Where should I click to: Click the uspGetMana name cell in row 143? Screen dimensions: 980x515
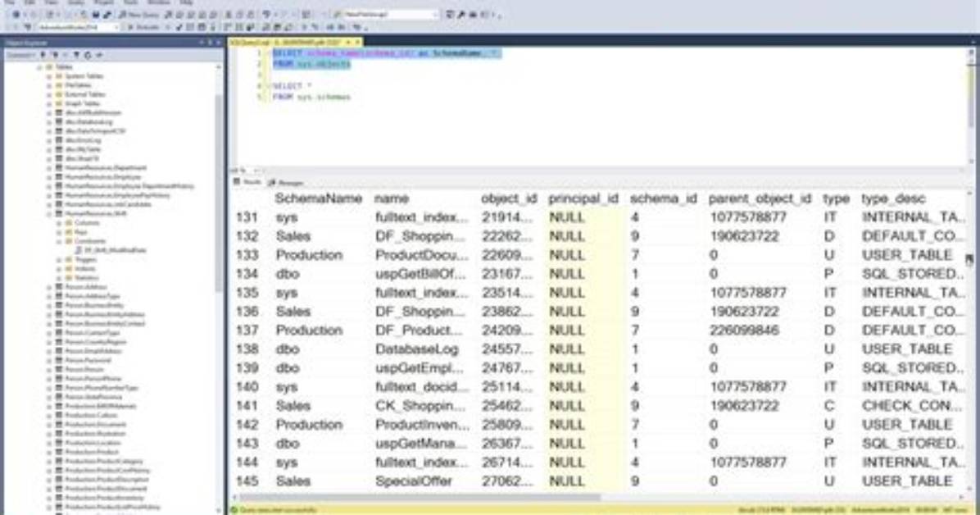(x=420, y=444)
